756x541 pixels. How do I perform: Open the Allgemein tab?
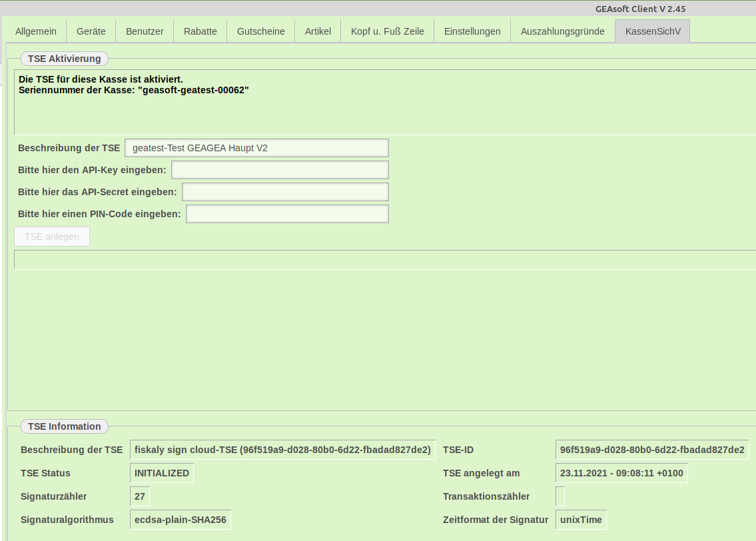click(36, 31)
